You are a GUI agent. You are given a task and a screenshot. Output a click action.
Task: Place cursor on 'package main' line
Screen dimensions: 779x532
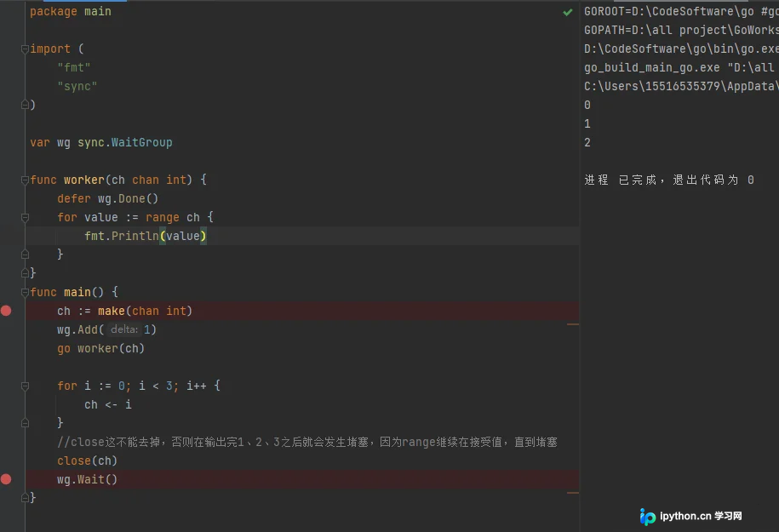pyautogui.click(x=71, y=11)
